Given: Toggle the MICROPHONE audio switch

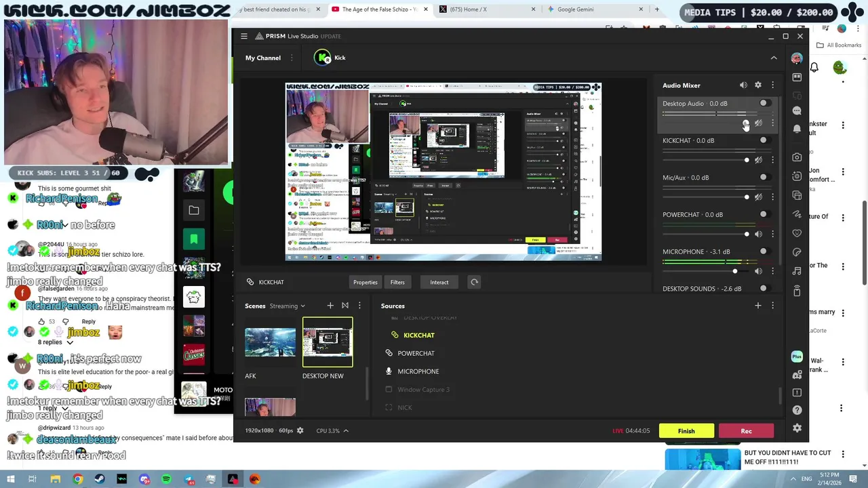Looking at the screenshot, I should (764, 251).
